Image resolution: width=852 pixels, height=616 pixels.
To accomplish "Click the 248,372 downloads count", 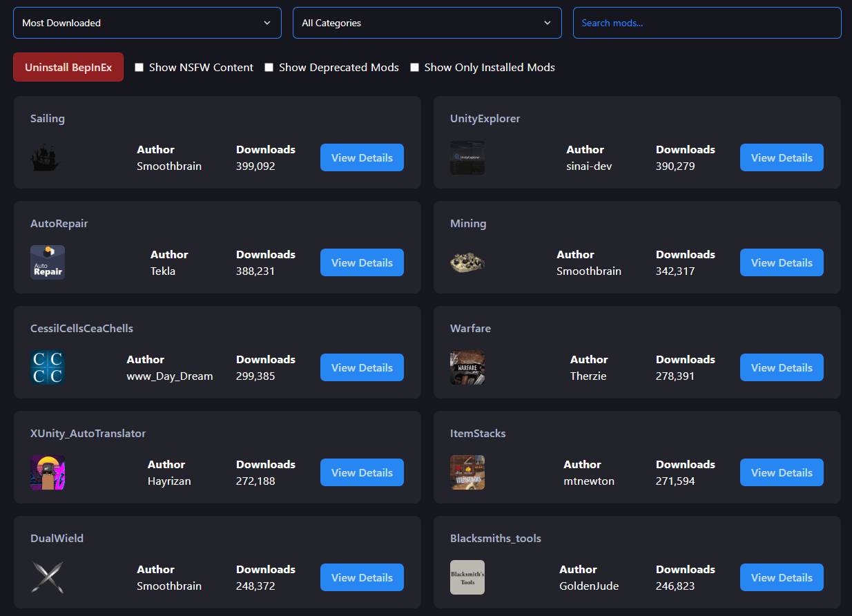I will [x=255, y=586].
